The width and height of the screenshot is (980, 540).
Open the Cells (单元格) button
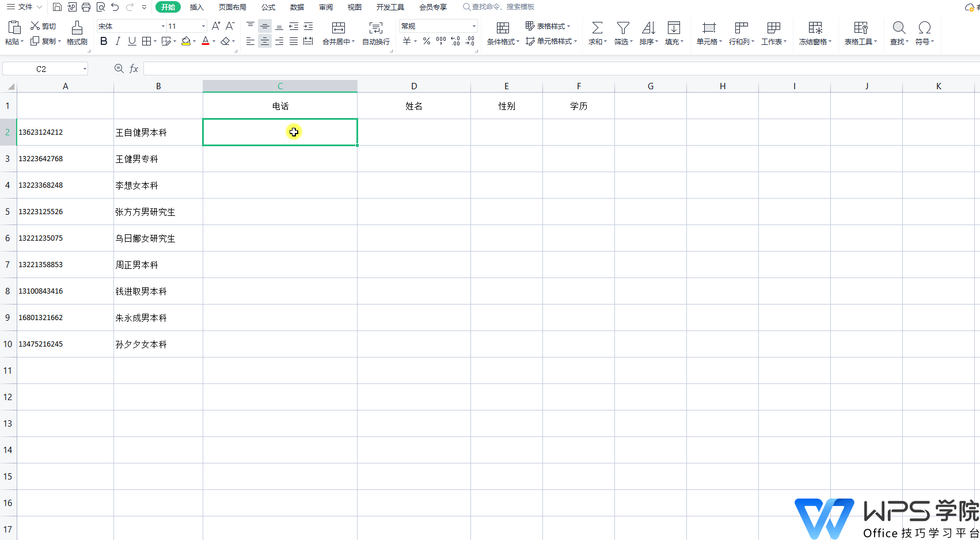point(709,33)
